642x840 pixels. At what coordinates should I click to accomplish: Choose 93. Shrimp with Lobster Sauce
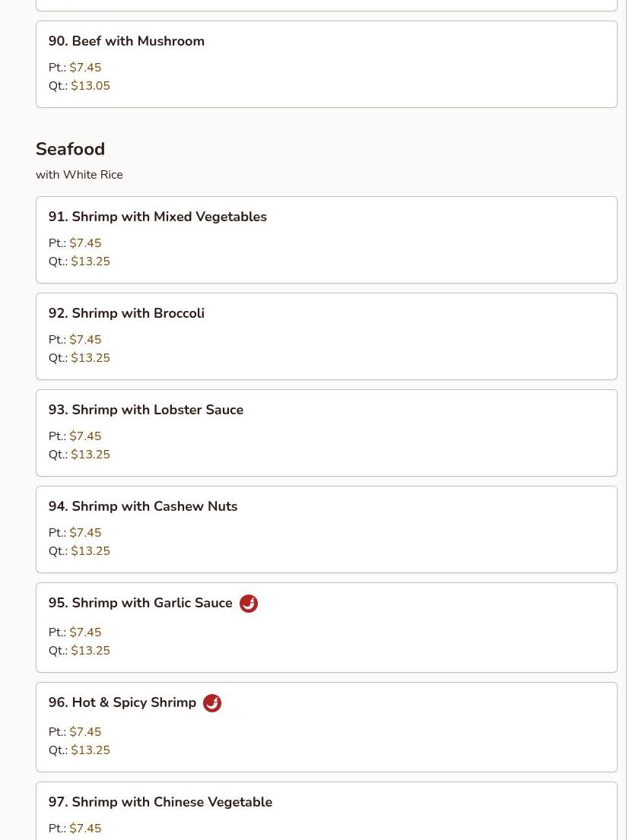[146, 410]
